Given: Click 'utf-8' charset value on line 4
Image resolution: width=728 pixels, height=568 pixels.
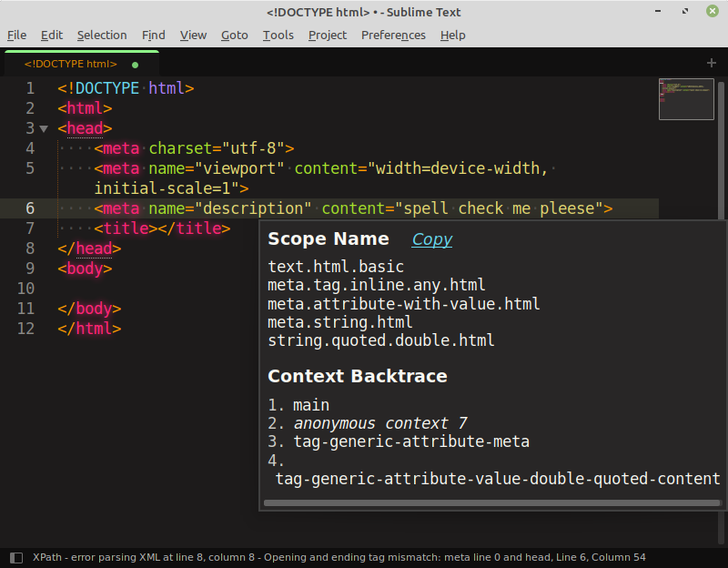Looking at the screenshot, I should [x=254, y=148].
